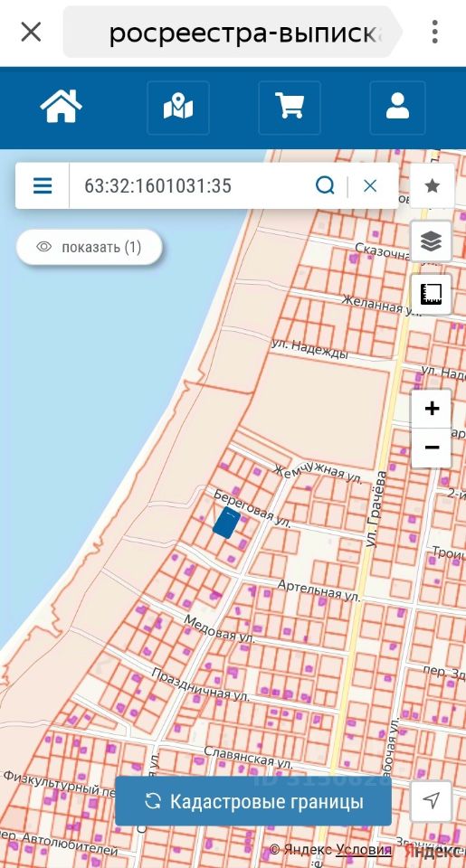
Task: Center map on my location arrow
Action: pyautogui.click(x=431, y=800)
